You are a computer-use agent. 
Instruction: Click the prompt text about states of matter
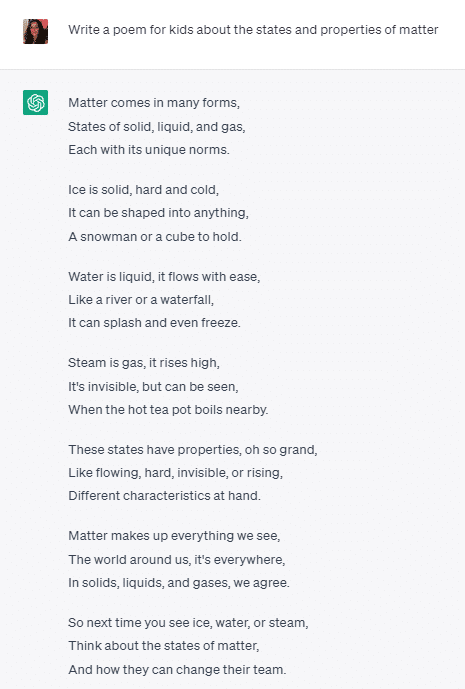253,30
